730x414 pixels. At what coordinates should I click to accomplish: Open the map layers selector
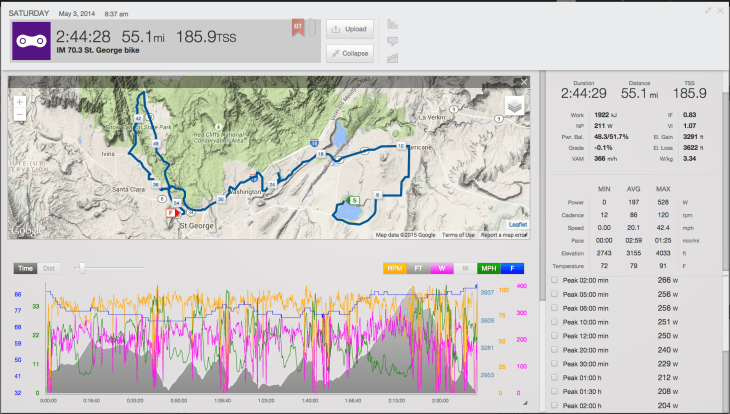click(514, 106)
